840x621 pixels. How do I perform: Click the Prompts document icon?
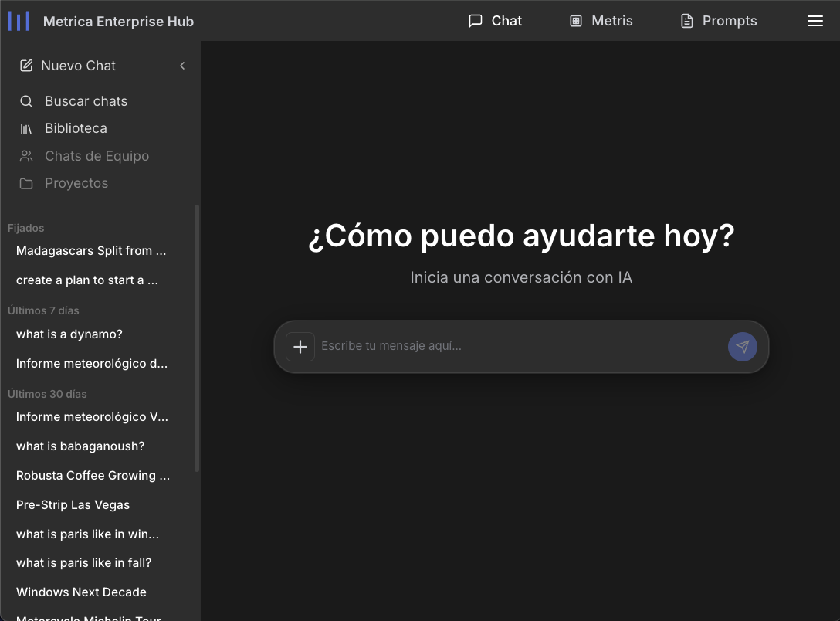click(686, 21)
